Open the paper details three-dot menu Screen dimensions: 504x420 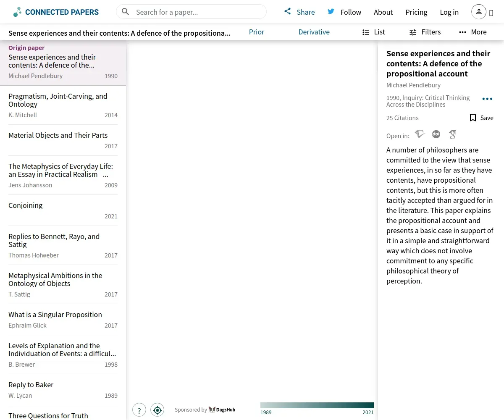[487, 99]
